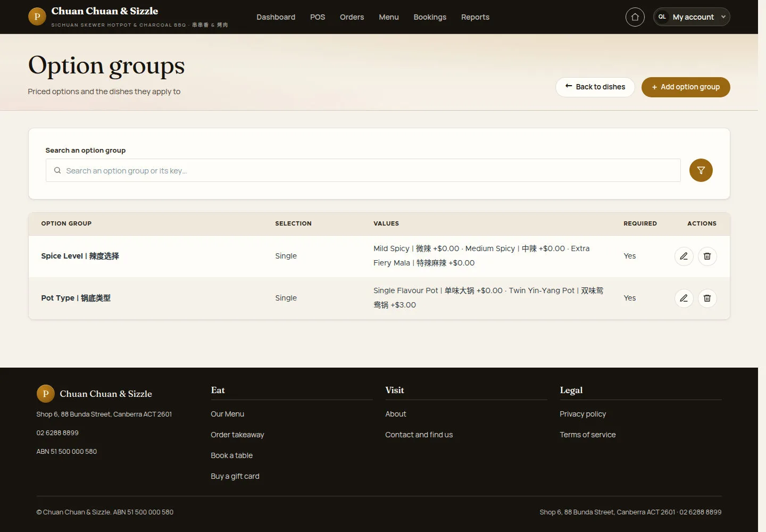The height and width of the screenshot is (532, 766).
Task: Open the Orders nav item
Action: pos(352,17)
